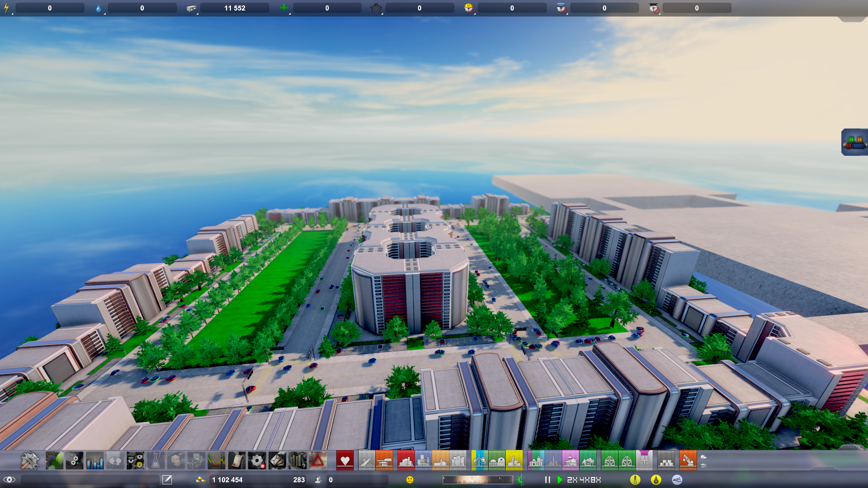
Task: Select the red heart health category
Action: click(345, 461)
